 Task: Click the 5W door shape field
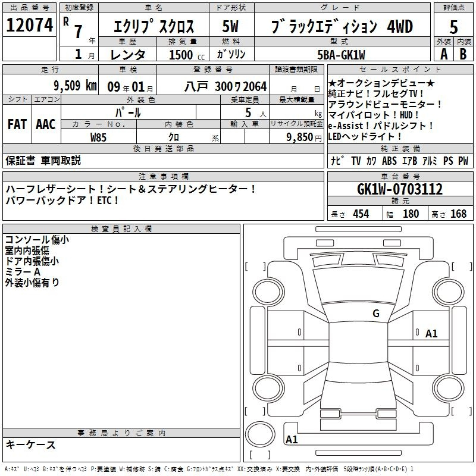(x=231, y=26)
